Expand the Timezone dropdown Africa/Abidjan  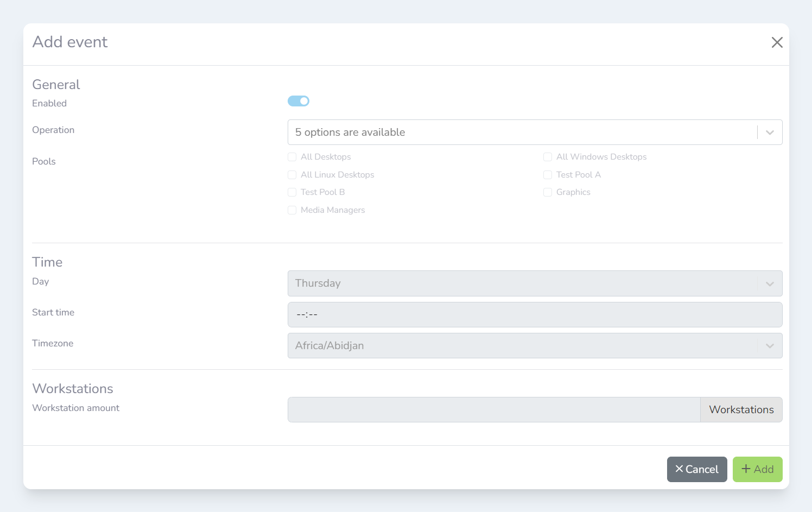pos(521,346)
